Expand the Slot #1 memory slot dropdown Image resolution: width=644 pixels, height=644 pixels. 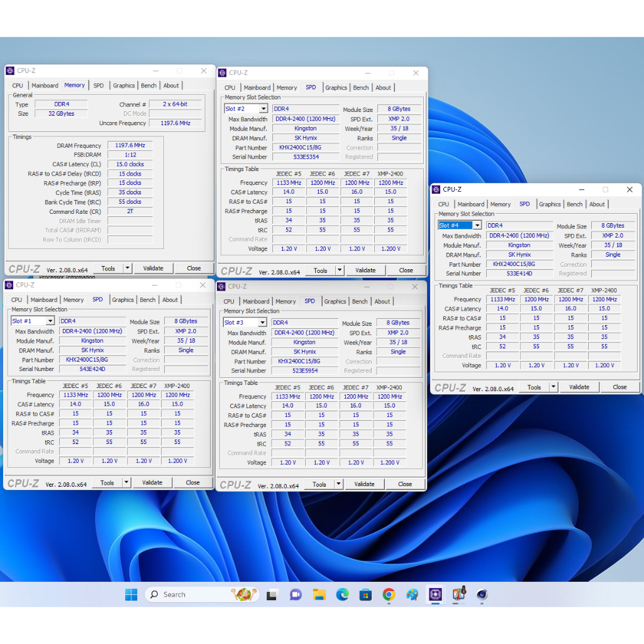50,321
